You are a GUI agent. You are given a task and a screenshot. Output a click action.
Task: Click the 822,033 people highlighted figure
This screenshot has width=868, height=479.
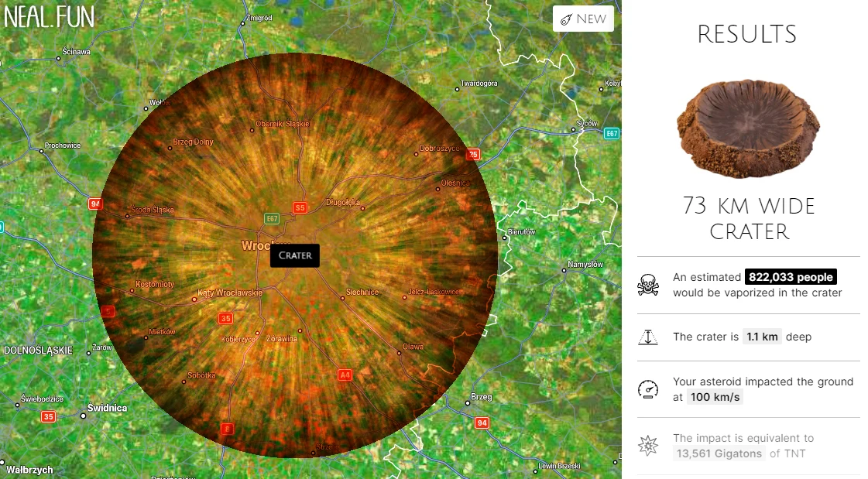point(791,277)
